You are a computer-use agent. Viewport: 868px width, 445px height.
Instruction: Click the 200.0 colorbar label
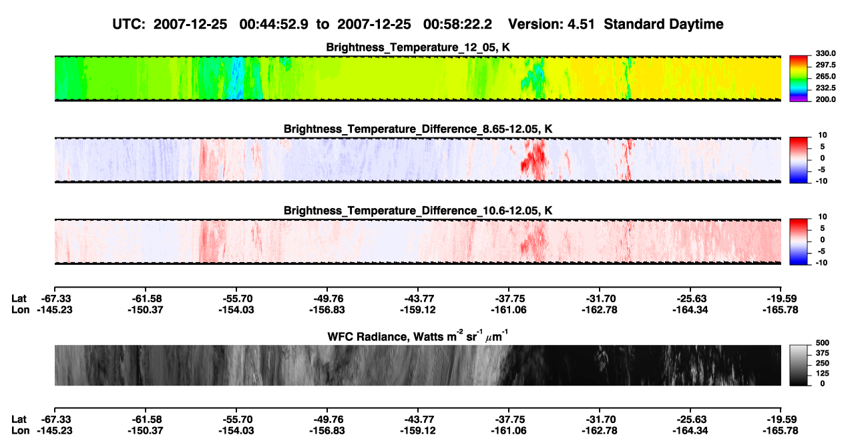pyautogui.click(x=826, y=99)
